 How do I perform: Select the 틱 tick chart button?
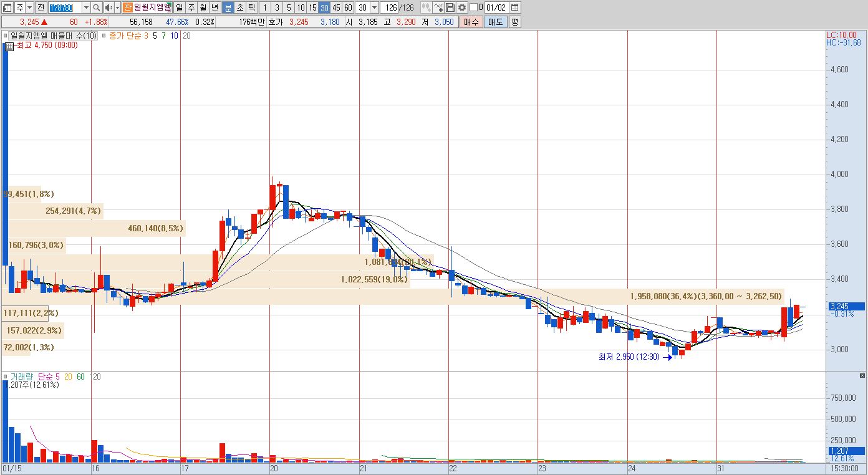(x=251, y=7)
